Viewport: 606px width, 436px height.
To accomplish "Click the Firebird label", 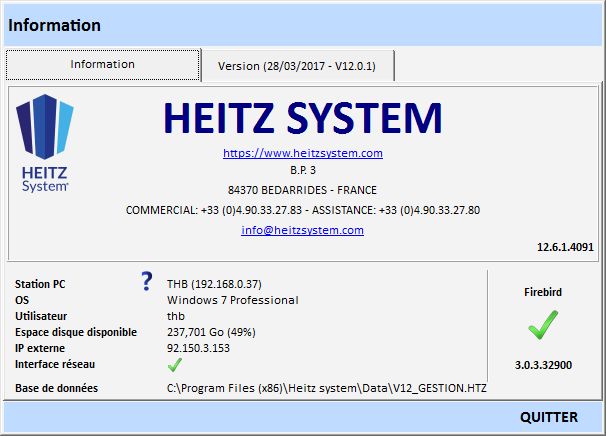I will coord(543,292).
